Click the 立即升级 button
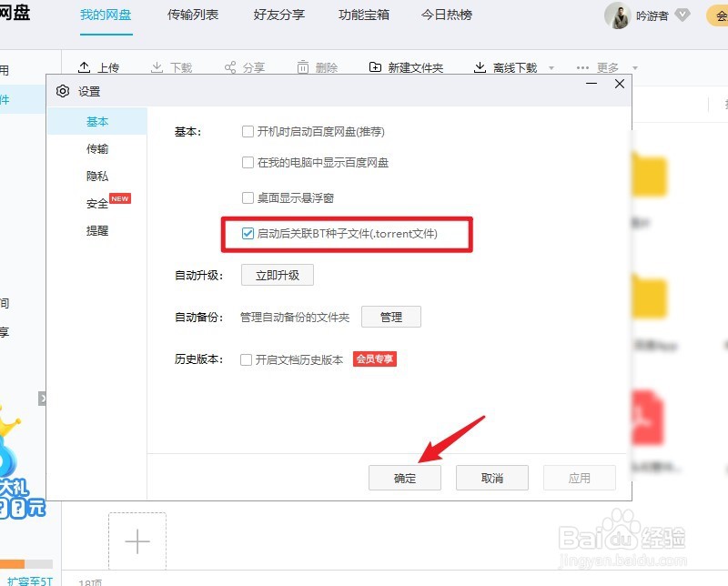728x586 pixels. coord(278,275)
